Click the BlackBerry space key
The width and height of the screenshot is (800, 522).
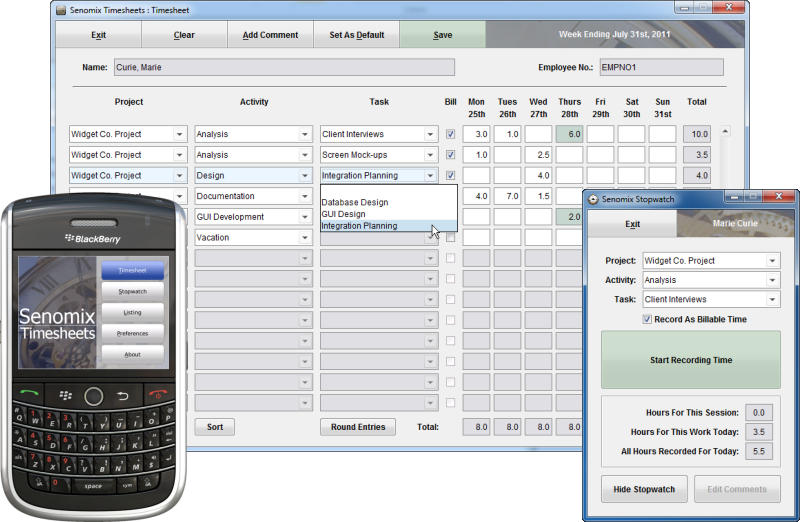coord(93,486)
